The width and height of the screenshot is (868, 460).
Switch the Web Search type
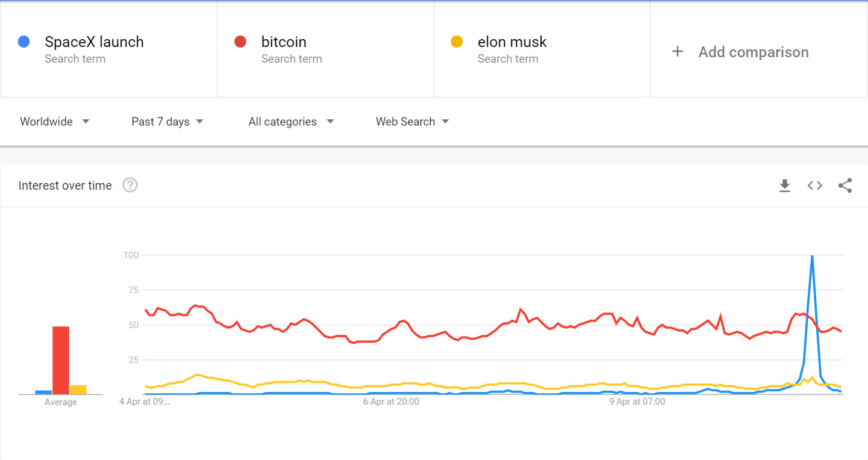click(x=412, y=121)
